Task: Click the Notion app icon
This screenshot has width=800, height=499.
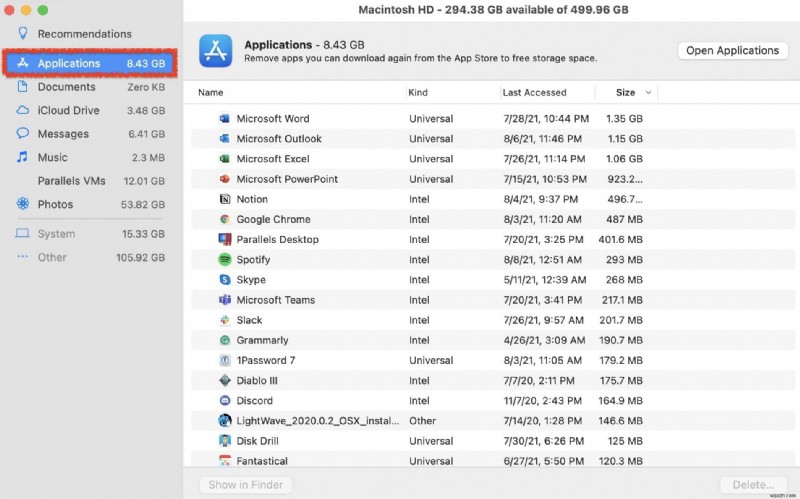Action: (x=224, y=199)
